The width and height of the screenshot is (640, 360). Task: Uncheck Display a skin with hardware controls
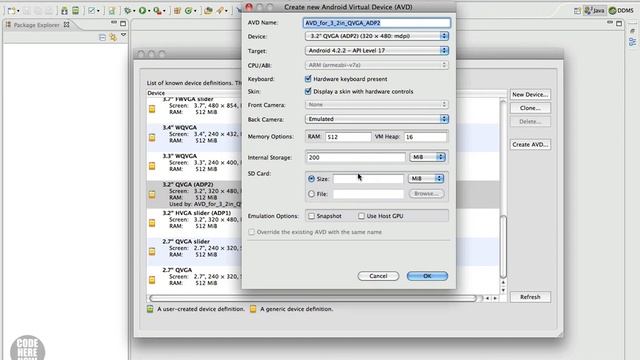tap(308, 91)
